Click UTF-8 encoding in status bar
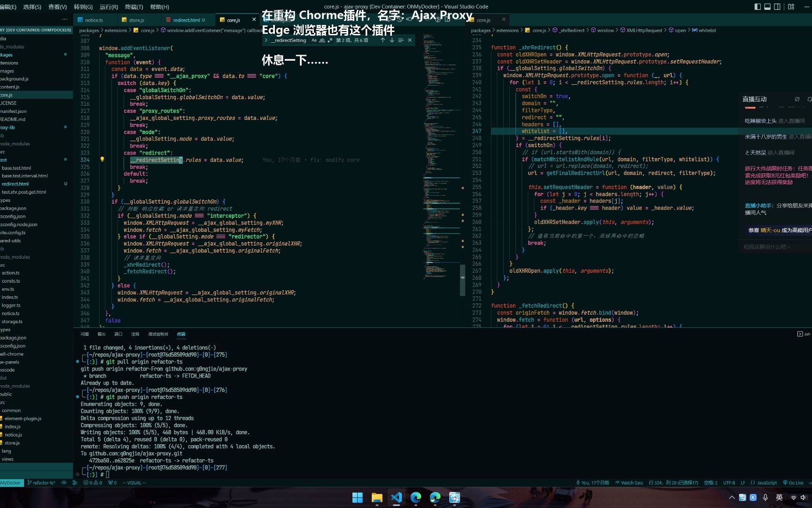Viewport: 812px width, 508px height. pyautogui.click(x=729, y=483)
